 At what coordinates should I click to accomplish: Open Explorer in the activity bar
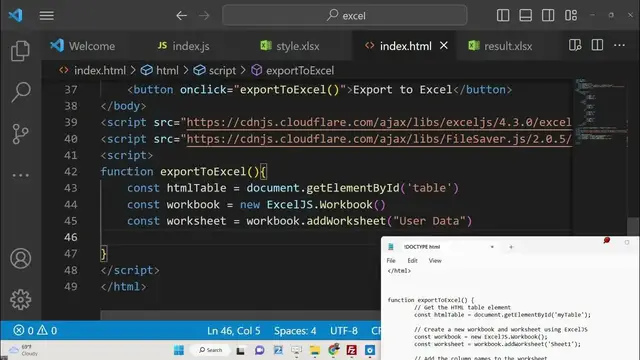tap(20, 51)
